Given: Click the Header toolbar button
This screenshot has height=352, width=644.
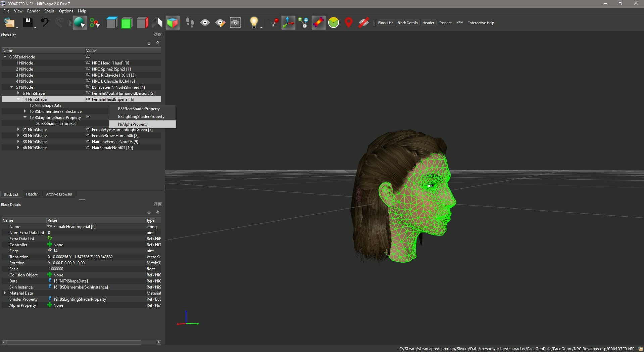Looking at the screenshot, I should tap(428, 23).
